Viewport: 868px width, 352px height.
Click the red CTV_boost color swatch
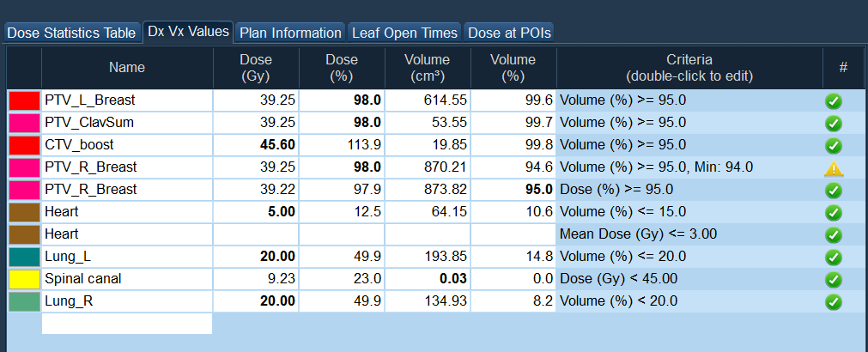click(x=25, y=145)
